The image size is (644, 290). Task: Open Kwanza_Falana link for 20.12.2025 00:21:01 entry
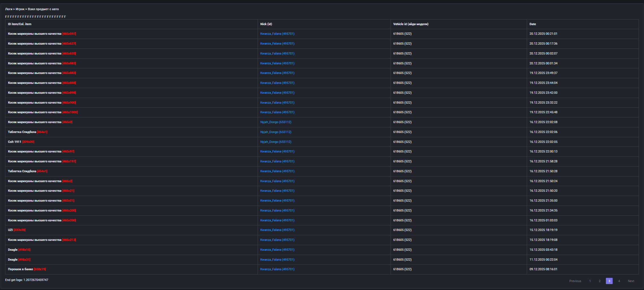pyautogui.click(x=277, y=34)
